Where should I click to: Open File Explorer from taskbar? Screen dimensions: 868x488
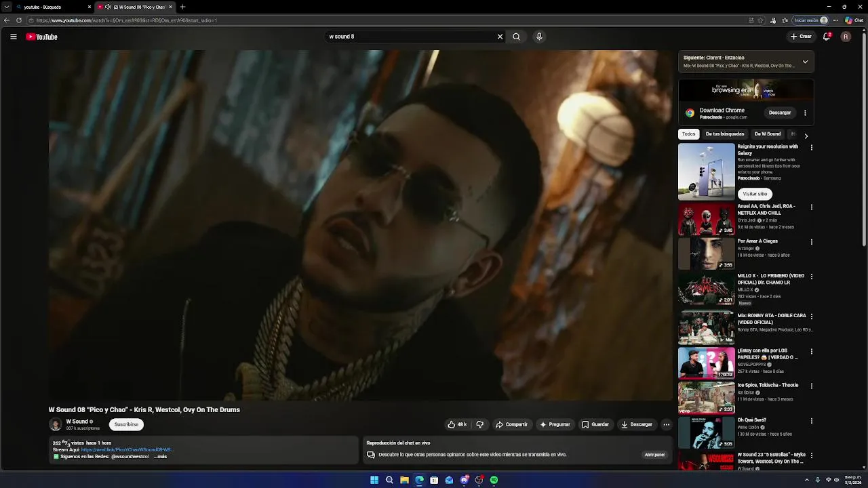tap(404, 480)
